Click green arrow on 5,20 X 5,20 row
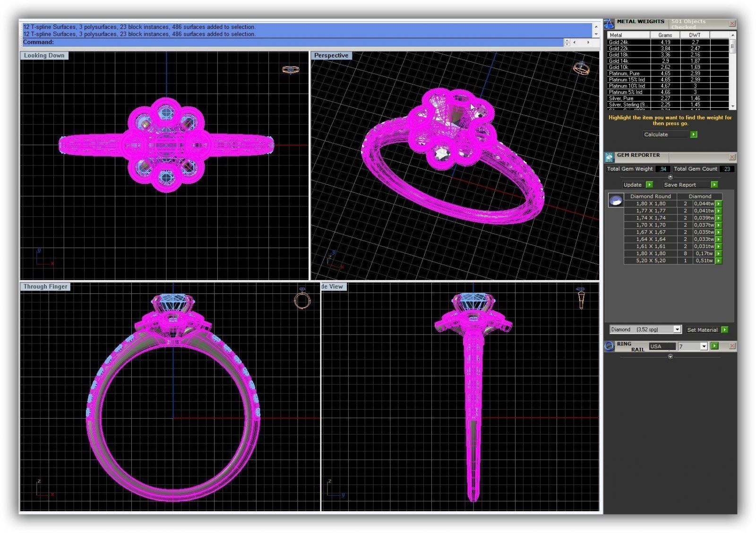 point(719,261)
